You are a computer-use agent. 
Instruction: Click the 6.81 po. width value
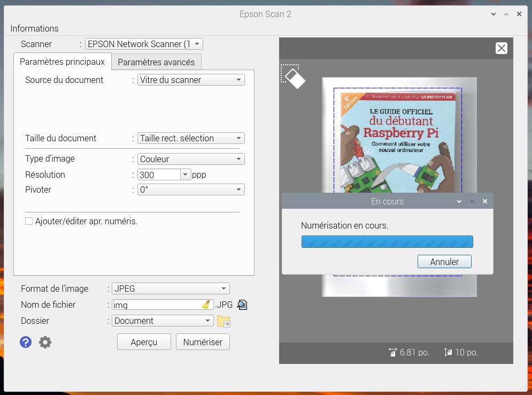point(414,352)
